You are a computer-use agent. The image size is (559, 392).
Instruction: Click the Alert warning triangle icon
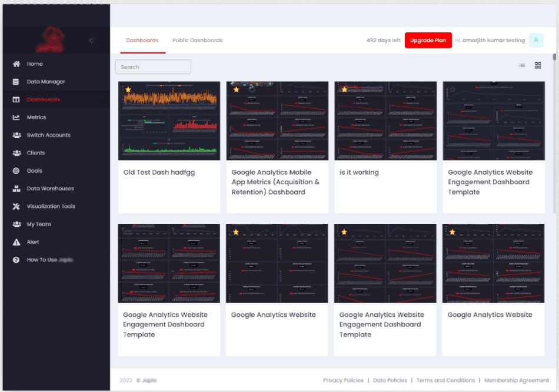tap(16, 242)
